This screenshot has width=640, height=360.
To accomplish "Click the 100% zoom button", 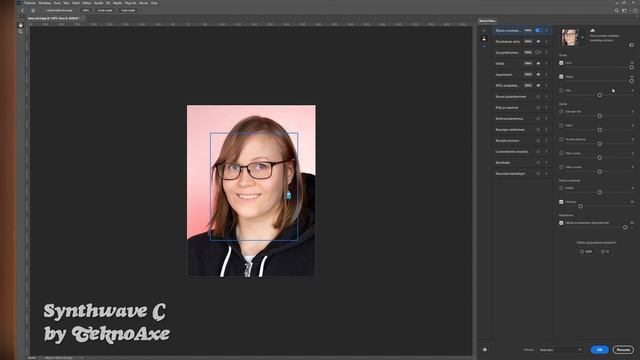I will pyautogui.click(x=86, y=11).
